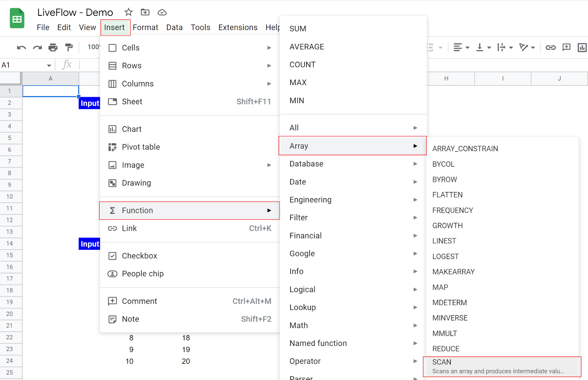This screenshot has height=380, width=588.
Task: Select column H header
Action: click(446, 78)
